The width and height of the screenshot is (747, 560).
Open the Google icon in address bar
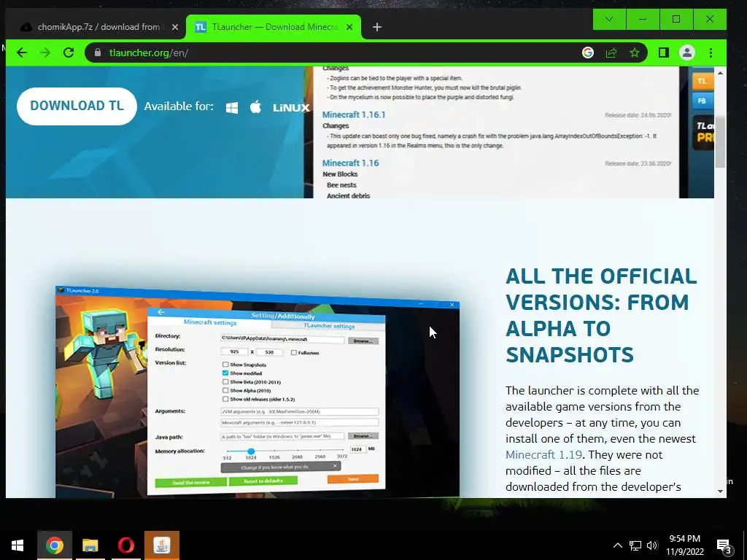pos(588,52)
